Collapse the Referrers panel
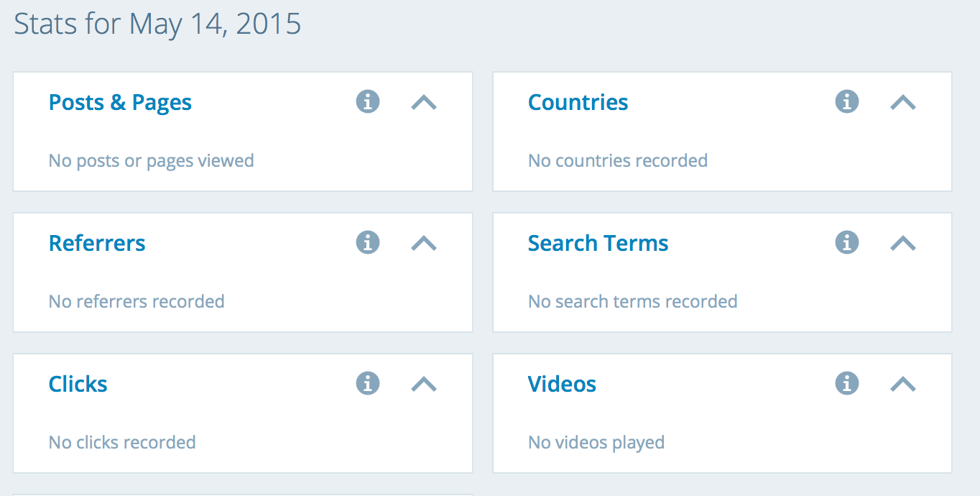 tap(424, 244)
